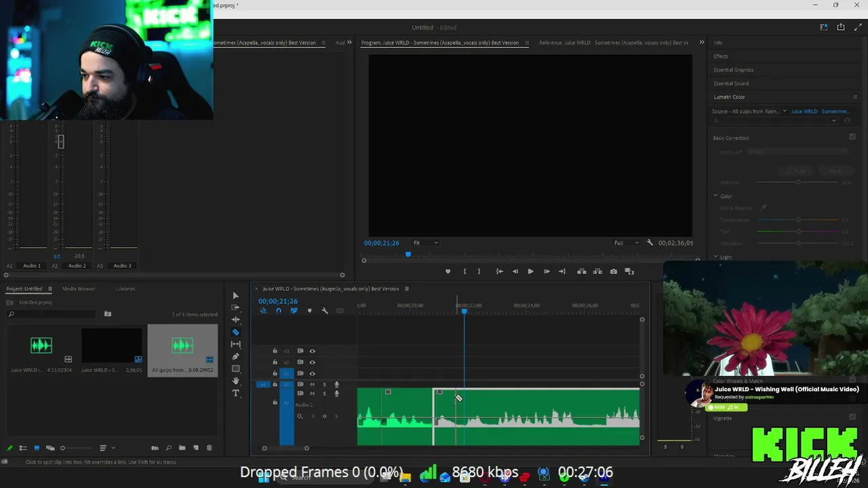Screen dimensions: 868x488
Task: Select the Hand tool
Action: (235, 381)
